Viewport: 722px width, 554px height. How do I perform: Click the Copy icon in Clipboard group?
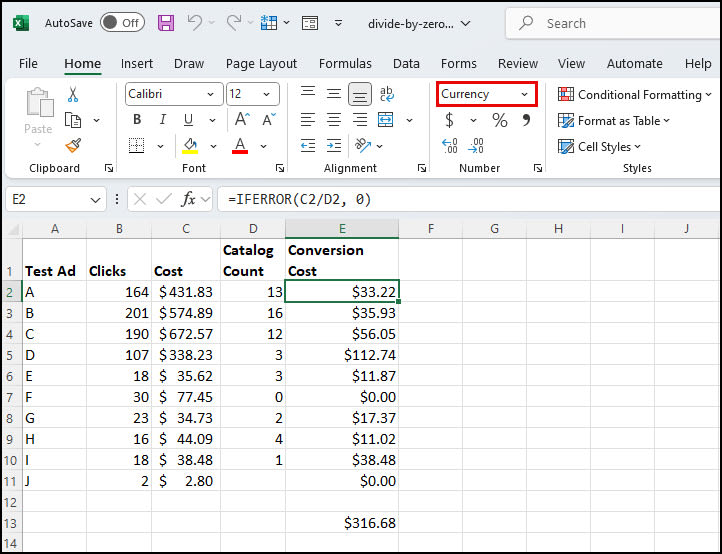tap(73, 120)
